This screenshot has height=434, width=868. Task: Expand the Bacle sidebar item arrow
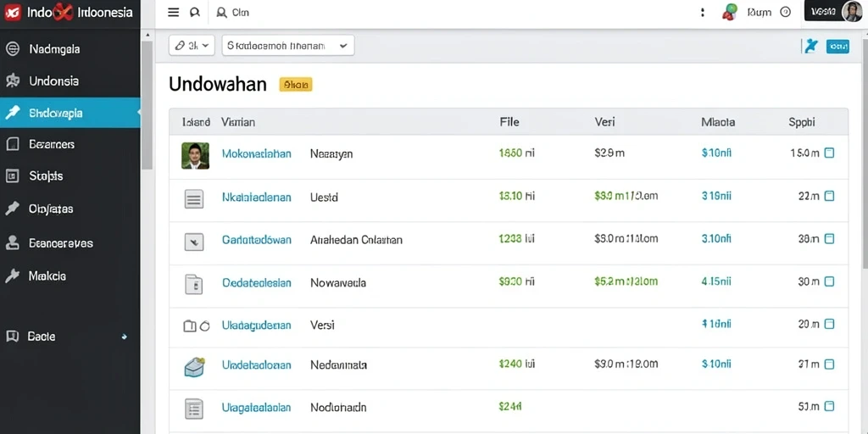(x=124, y=337)
